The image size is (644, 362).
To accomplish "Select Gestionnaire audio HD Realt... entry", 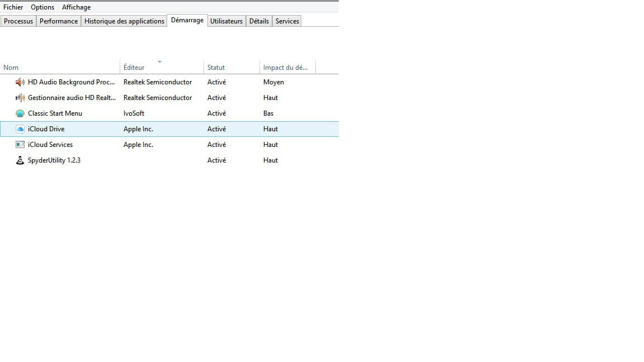I will click(x=72, y=98).
